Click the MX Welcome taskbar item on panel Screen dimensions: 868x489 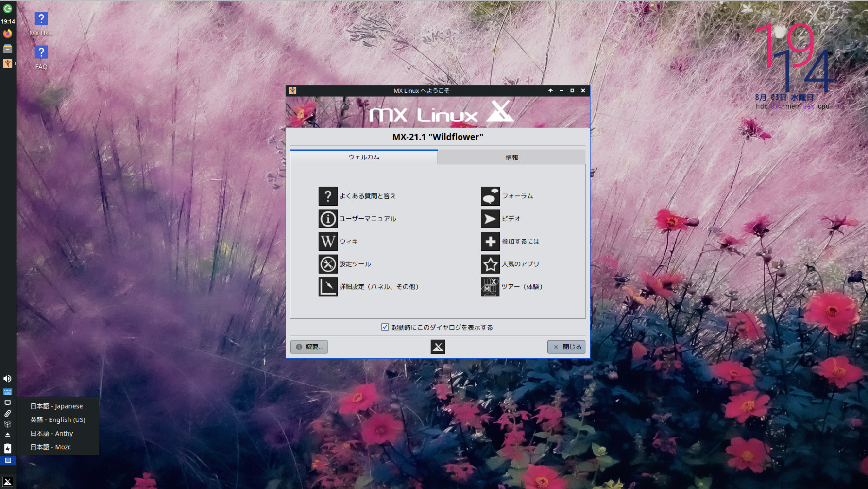pyautogui.click(x=7, y=63)
